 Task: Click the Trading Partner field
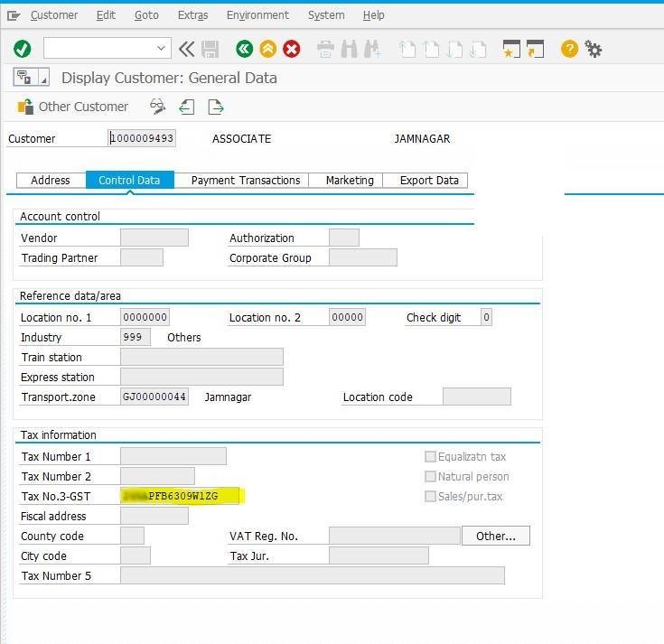(x=142, y=257)
